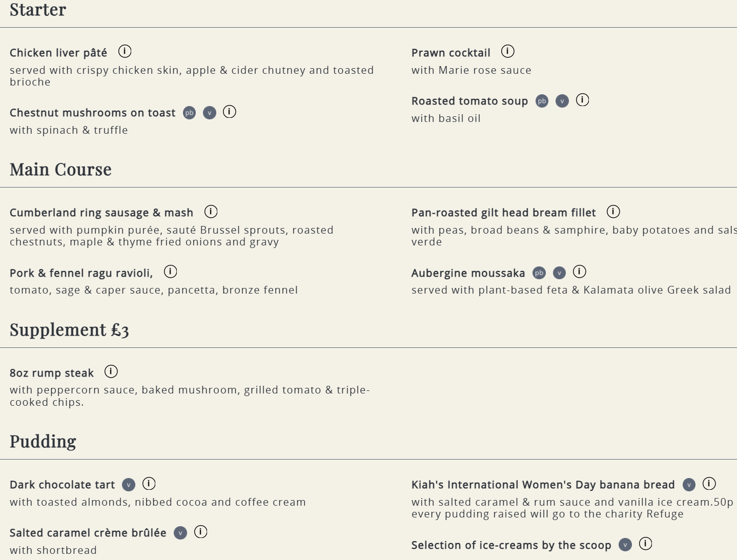Screen dimensions: 737x560
Task: Click vegetarian badge on Roasted tomato soup
Action: tap(562, 101)
